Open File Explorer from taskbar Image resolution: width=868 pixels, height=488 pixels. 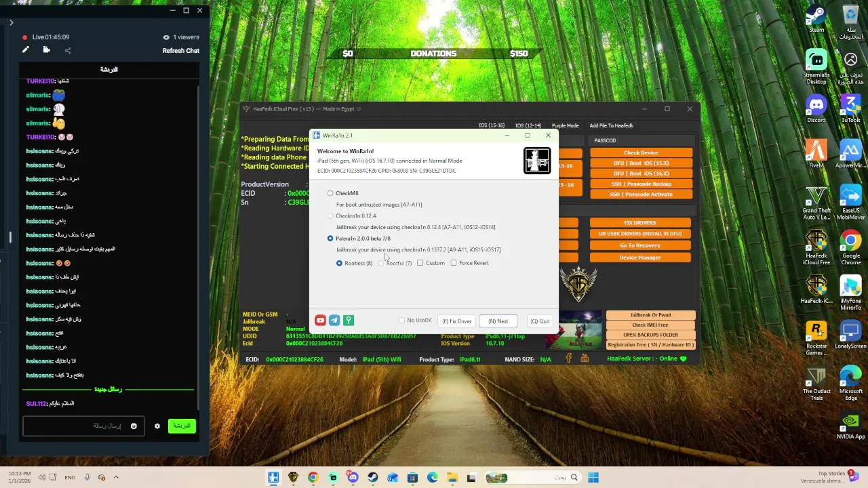[452, 478]
